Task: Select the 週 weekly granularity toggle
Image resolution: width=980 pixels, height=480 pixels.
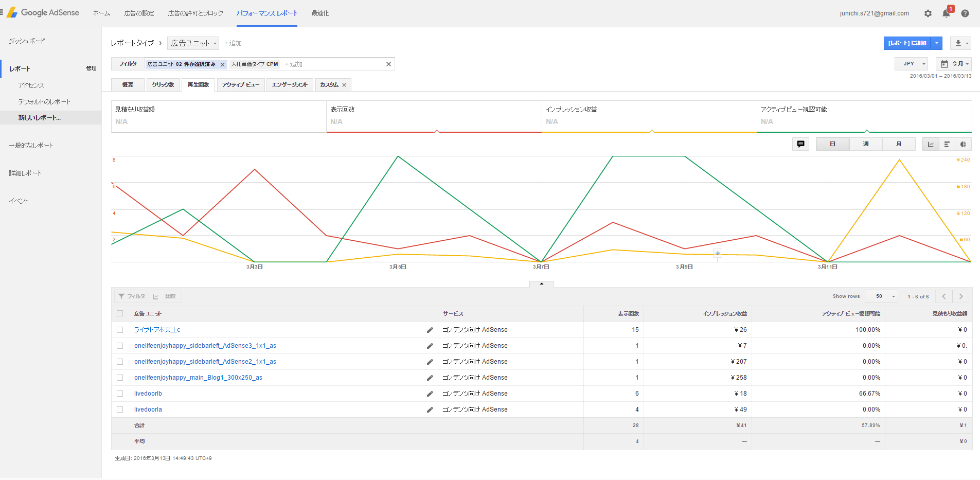Action: [866, 144]
